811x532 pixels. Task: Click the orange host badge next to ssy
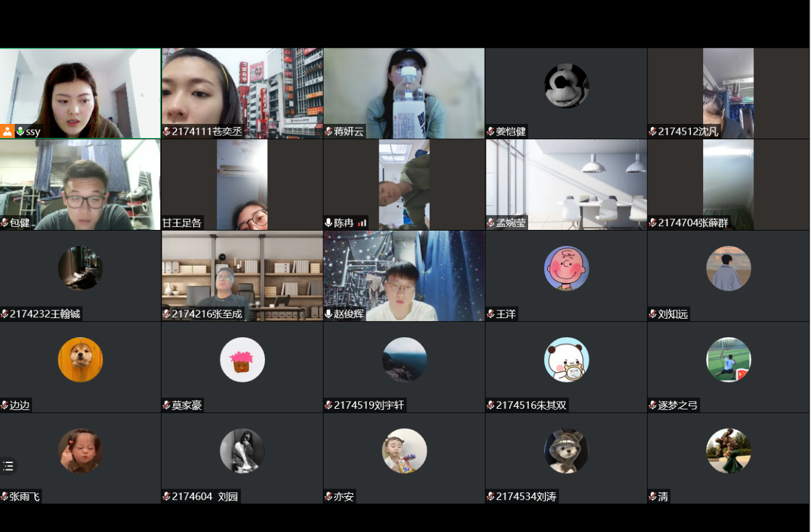tap(7, 132)
